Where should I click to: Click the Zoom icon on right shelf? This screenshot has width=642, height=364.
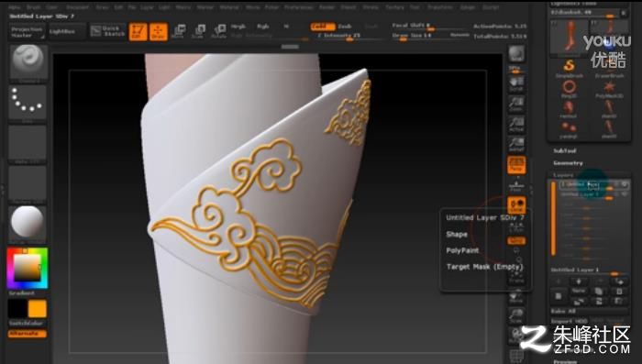tap(515, 105)
